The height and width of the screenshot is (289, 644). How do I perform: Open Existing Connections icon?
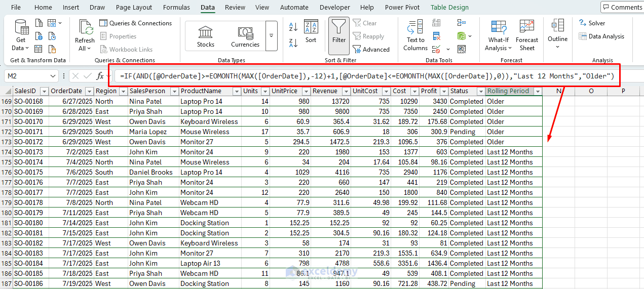point(52,50)
